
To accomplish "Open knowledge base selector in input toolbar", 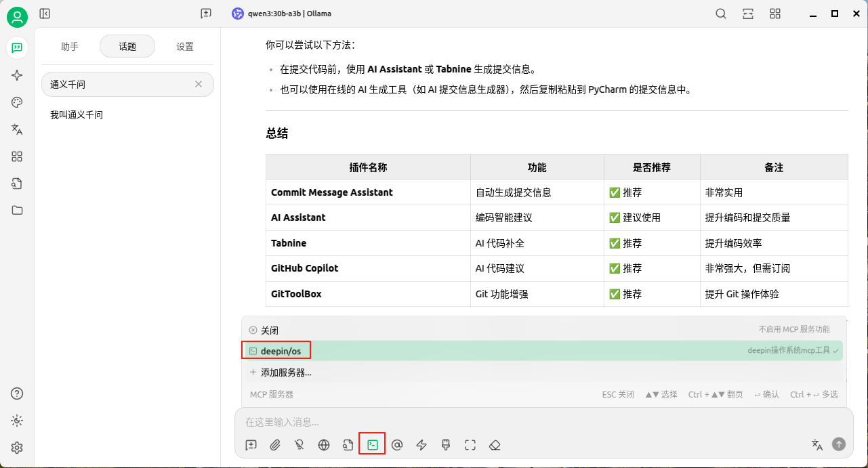I will point(348,445).
